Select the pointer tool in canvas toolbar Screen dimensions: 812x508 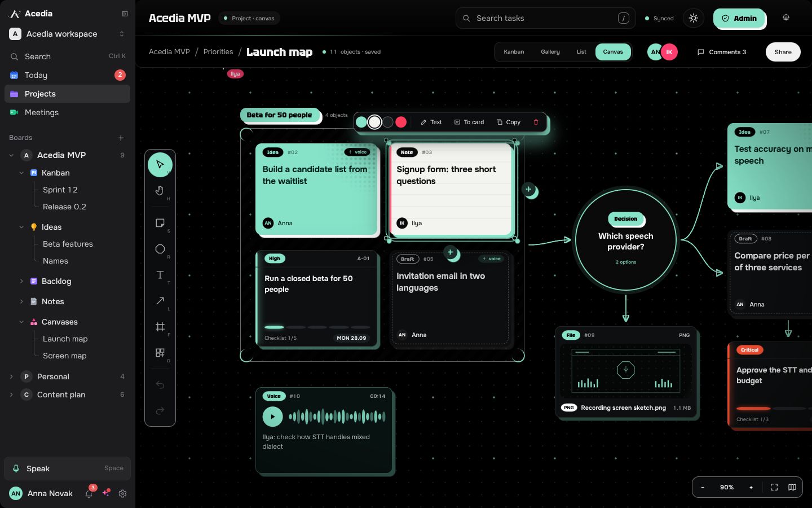(160, 164)
